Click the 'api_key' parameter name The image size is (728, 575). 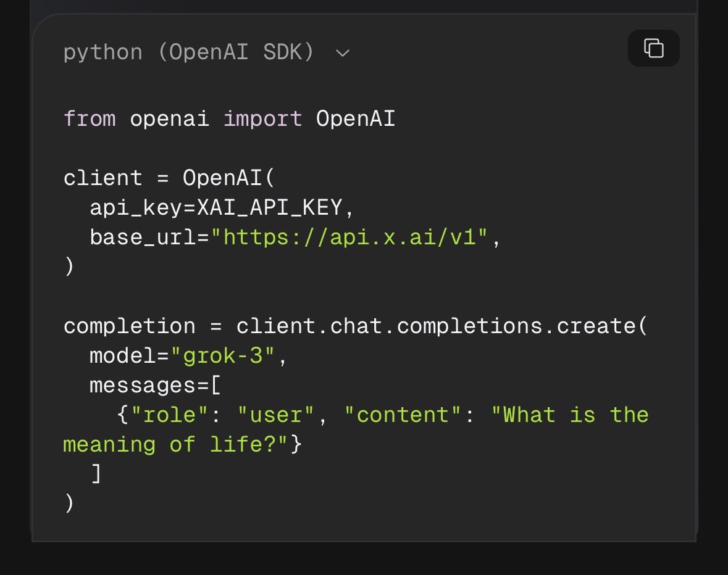(x=136, y=208)
